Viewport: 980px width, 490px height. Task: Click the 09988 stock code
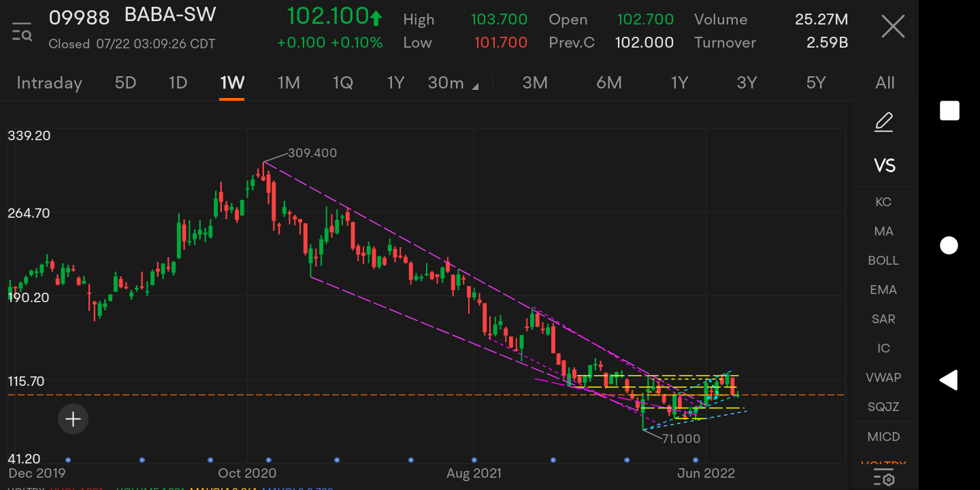coord(80,17)
